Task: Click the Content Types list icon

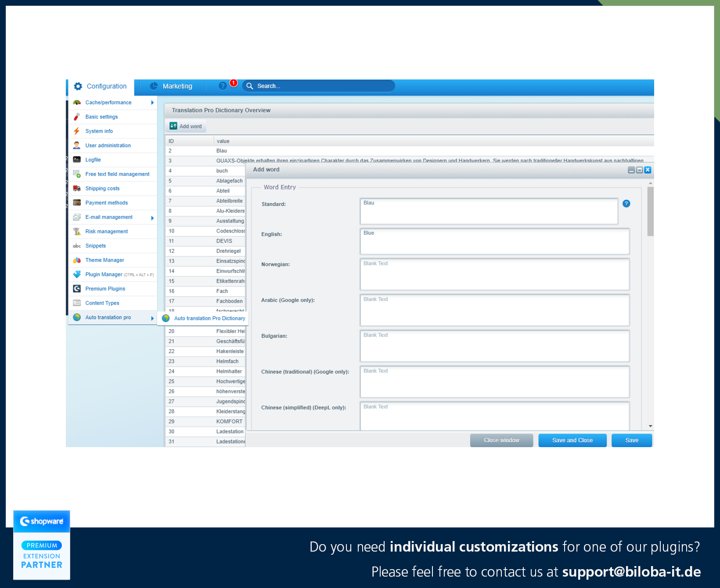Action: click(77, 303)
